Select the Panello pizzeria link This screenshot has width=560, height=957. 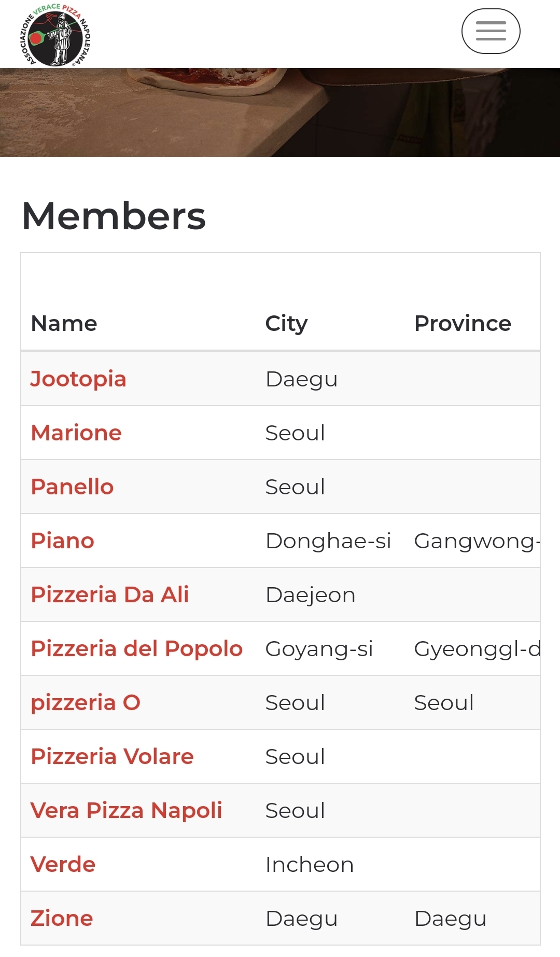click(72, 487)
